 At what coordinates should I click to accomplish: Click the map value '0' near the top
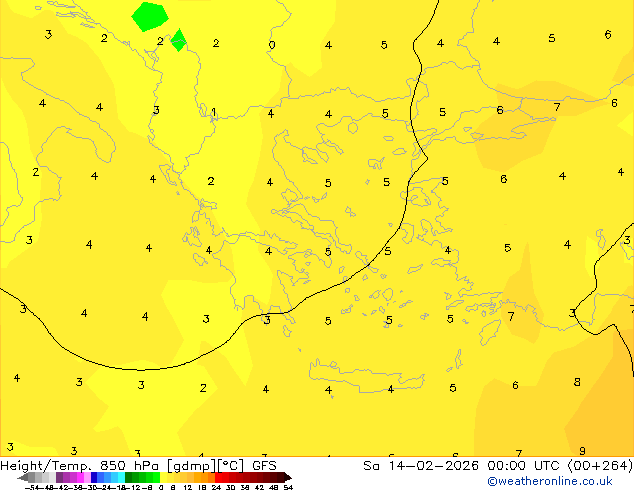272,45
